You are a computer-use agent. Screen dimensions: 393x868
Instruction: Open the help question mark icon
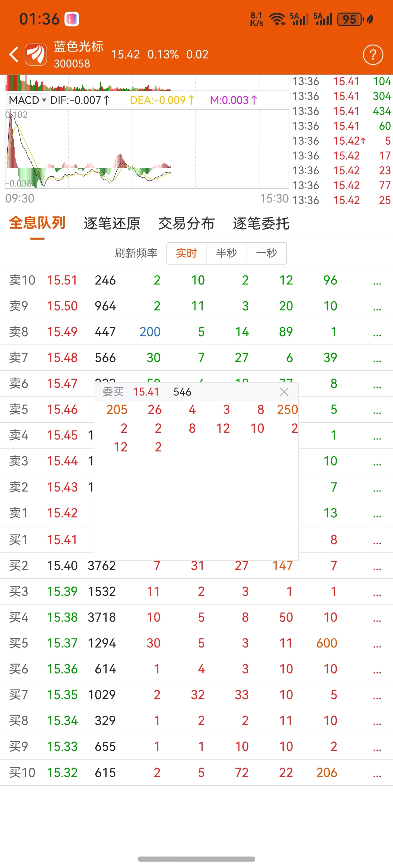373,54
